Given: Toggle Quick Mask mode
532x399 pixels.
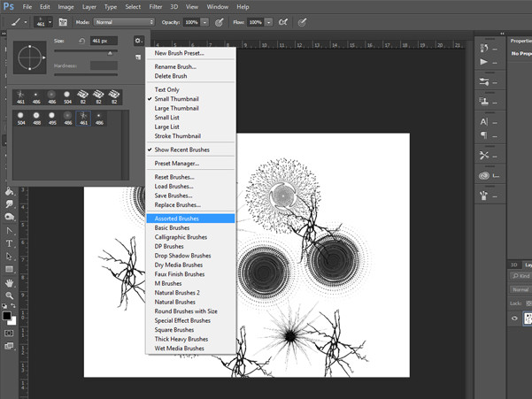Looking at the screenshot, I should (9, 334).
